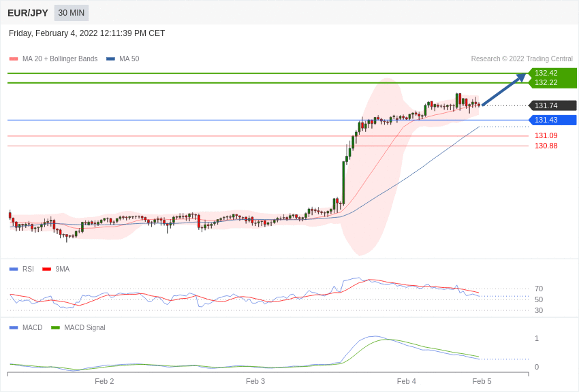
Task: Click the 130.88 support price label
Action: click(546, 146)
